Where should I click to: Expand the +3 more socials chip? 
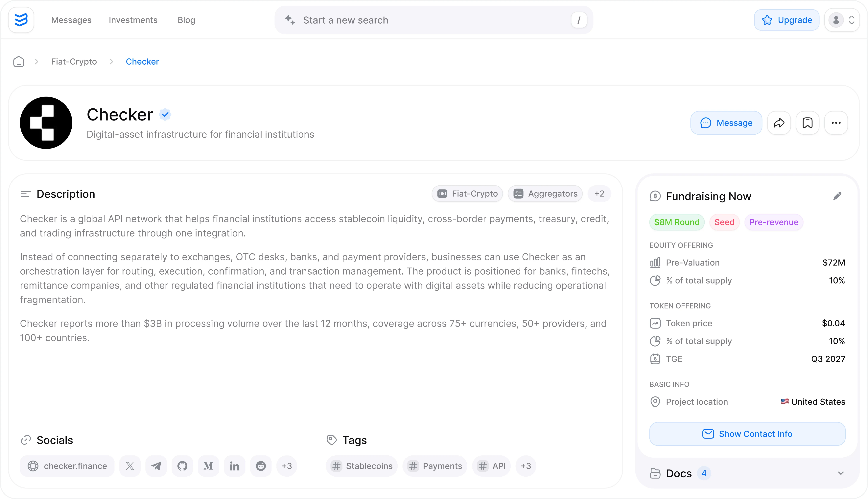tap(287, 466)
